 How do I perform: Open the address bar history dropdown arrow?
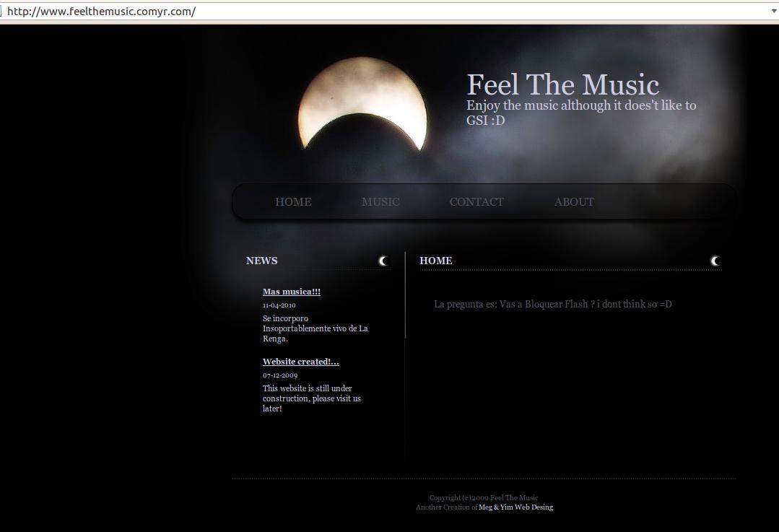pyautogui.click(x=773, y=12)
